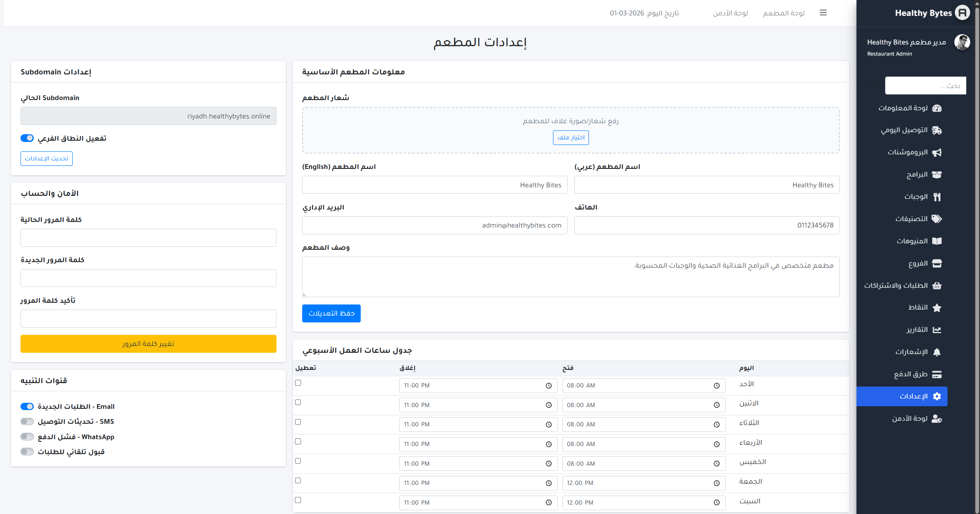Select التقارير in the sidebar menu
Screen dimensions: 980x514
917,330
